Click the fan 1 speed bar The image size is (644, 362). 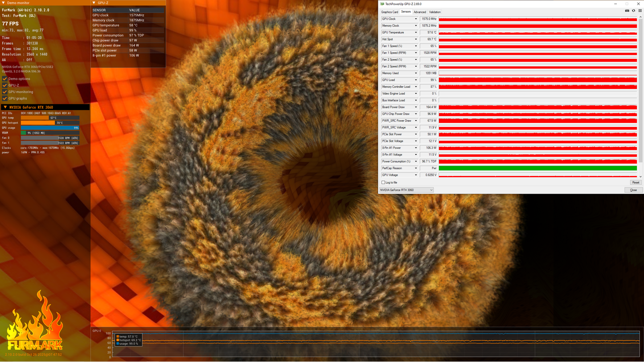[x=50, y=143]
